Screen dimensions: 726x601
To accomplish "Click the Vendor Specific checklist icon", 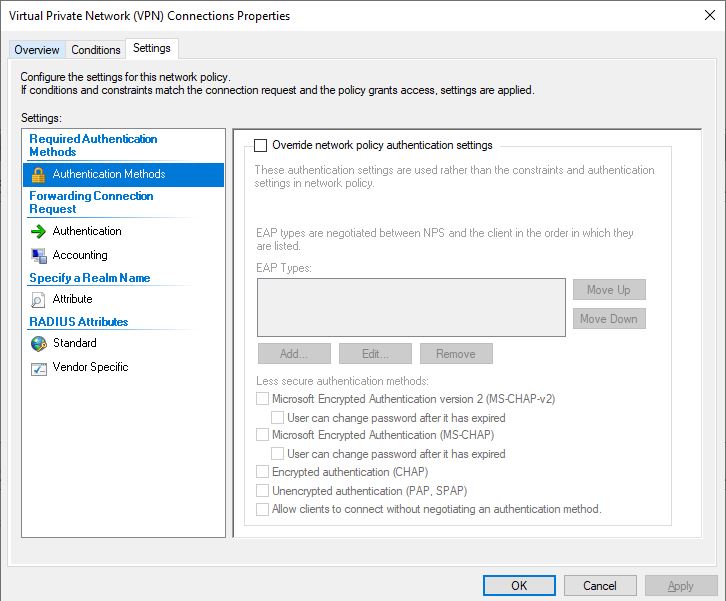I will coord(39,367).
